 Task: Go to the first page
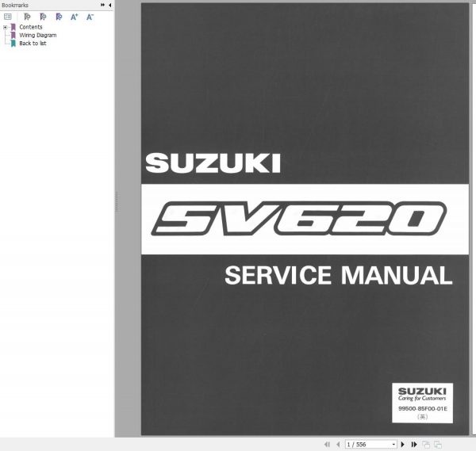coord(327,445)
